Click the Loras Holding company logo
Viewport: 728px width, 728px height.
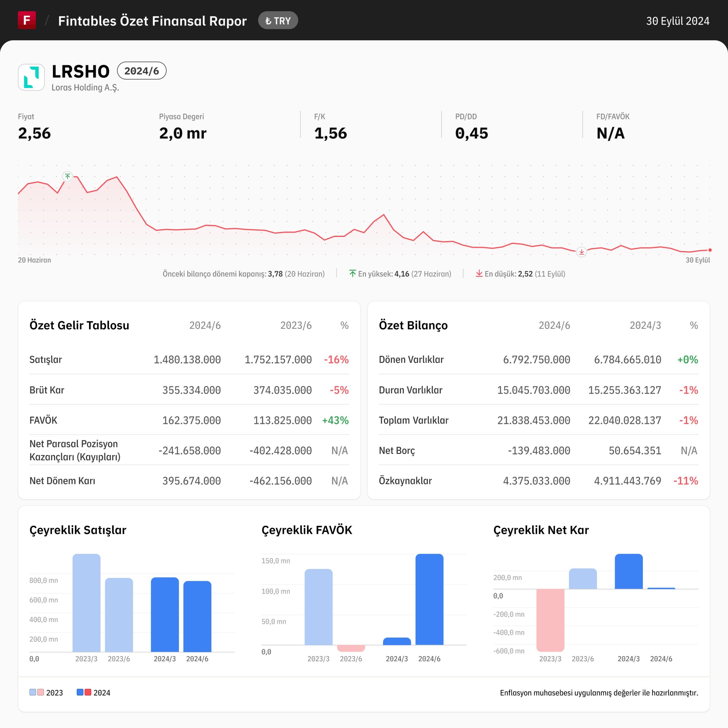31,77
